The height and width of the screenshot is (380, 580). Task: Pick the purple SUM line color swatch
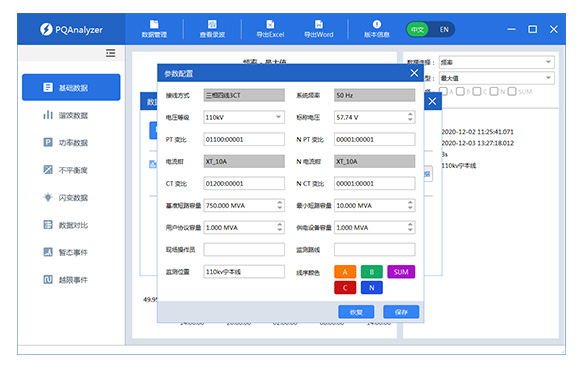point(401,272)
